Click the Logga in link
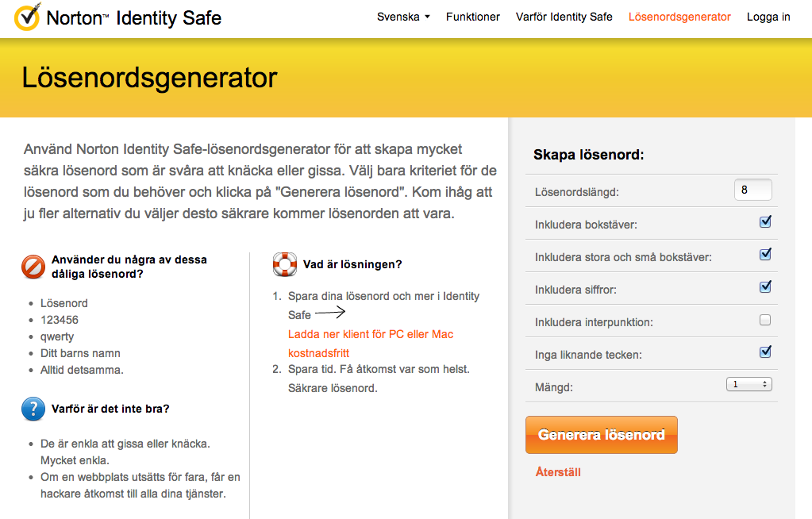Screen dimensions: 812x519 pos(768,17)
